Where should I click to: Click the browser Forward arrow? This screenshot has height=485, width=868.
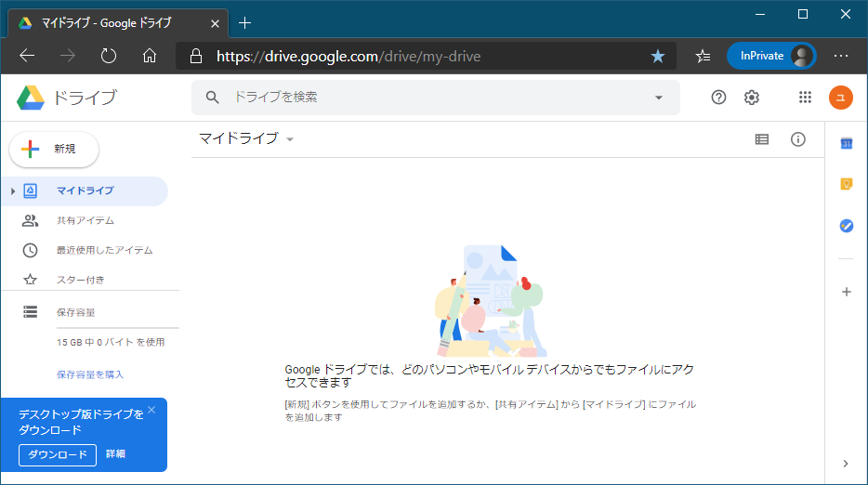click(68, 56)
